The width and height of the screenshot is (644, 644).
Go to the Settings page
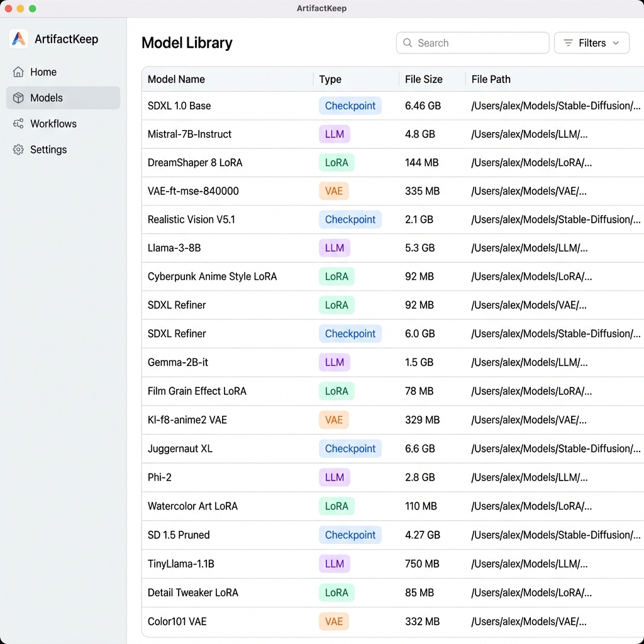tap(48, 150)
